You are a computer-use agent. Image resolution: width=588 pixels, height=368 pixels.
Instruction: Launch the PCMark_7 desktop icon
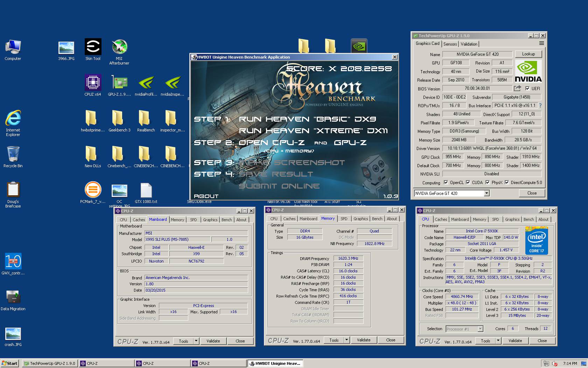coord(93,193)
